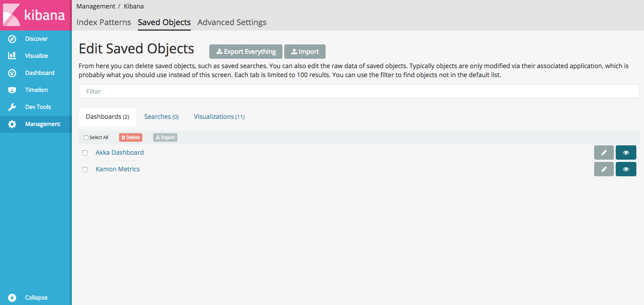Check the Kamon Metrics checkbox
644x305 pixels.
coord(85,170)
